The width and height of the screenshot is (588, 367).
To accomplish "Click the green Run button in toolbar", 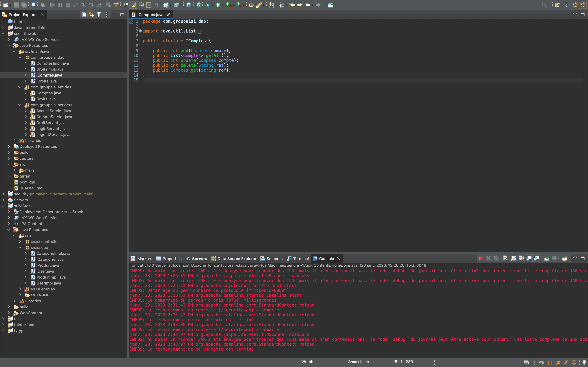I will click(x=218, y=5).
